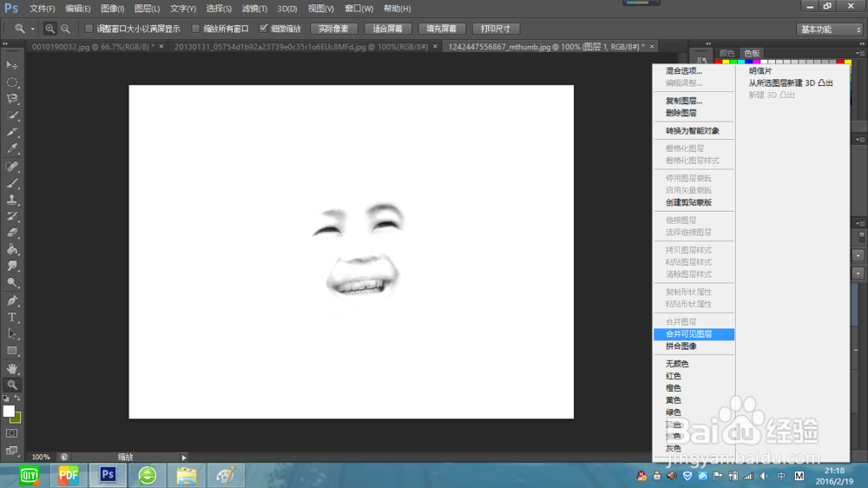Screen dimensions: 868x488
Task: Uncheck the 细微缩放 checkbox
Action: point(264,29)
